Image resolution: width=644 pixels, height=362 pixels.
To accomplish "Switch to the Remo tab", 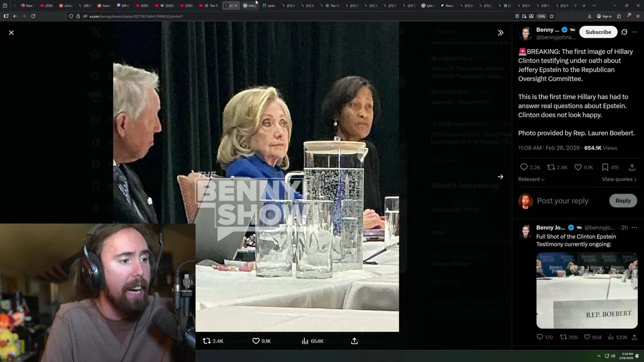I will pyautogui.click(x=447, y=6).
